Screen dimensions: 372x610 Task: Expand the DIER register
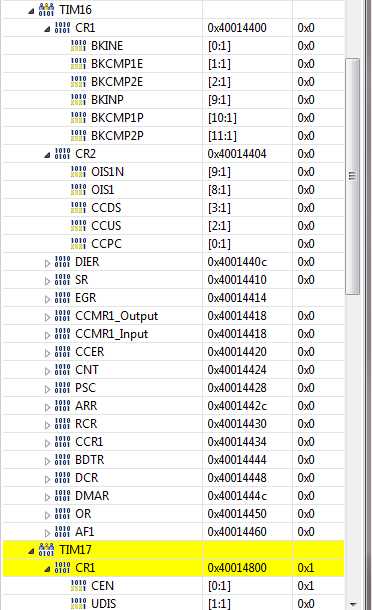[x=47, y=264]
